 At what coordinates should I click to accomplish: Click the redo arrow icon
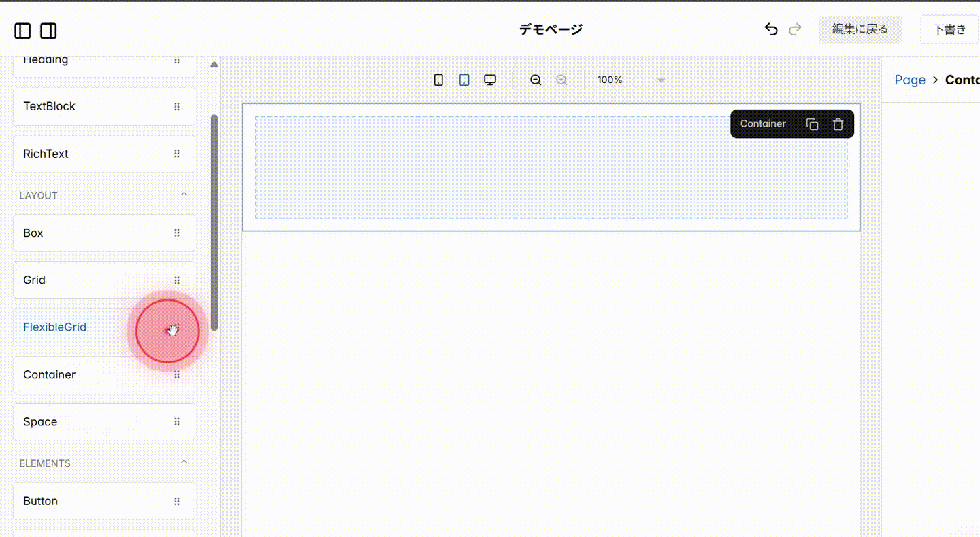[x=795, y=29]
